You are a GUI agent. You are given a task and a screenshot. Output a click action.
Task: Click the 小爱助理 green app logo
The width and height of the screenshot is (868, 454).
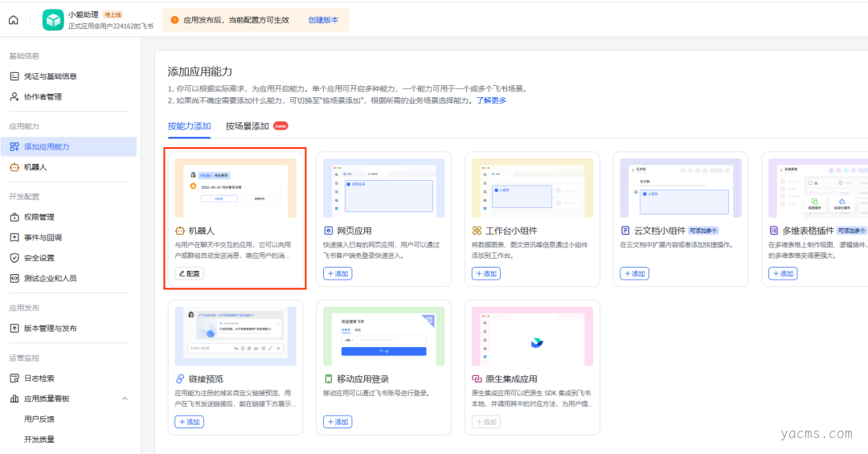(x=53, y=20)
